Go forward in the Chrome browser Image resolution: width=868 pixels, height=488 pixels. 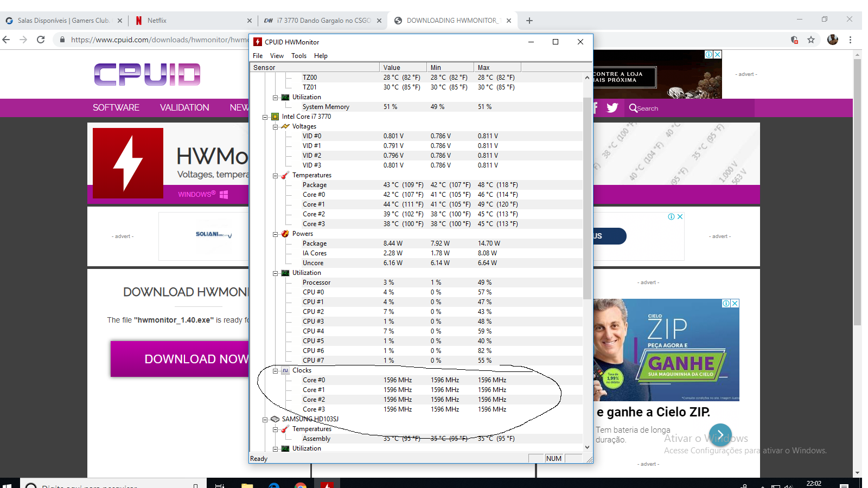coord(23,40)
